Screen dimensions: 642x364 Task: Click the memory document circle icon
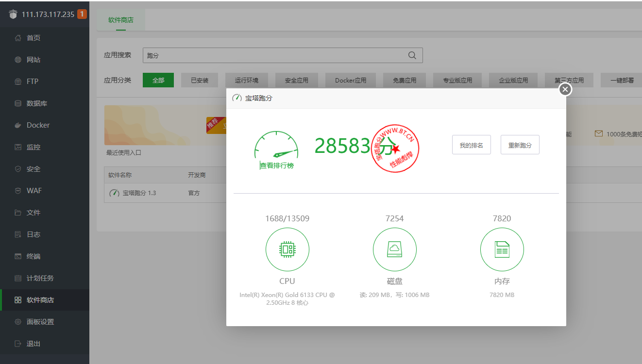[502, 250]
